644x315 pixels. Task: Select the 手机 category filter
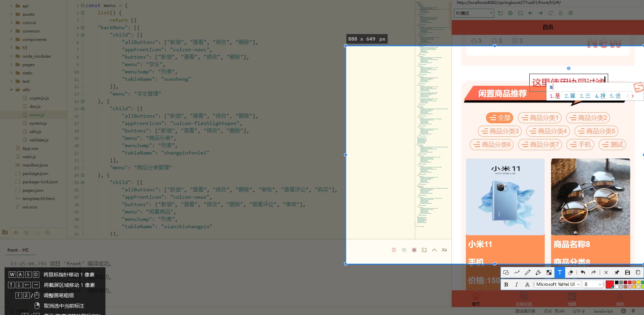[580, 144]
